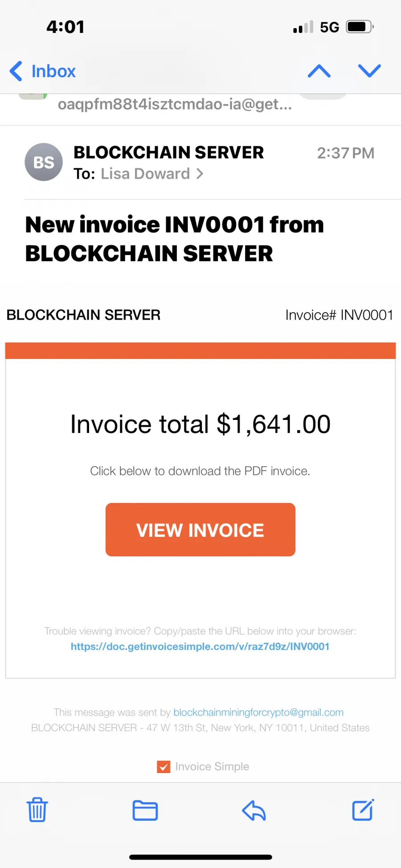401x868 pixels.
Task: Tap the home indicator bar at bottom
Action: 200,857
